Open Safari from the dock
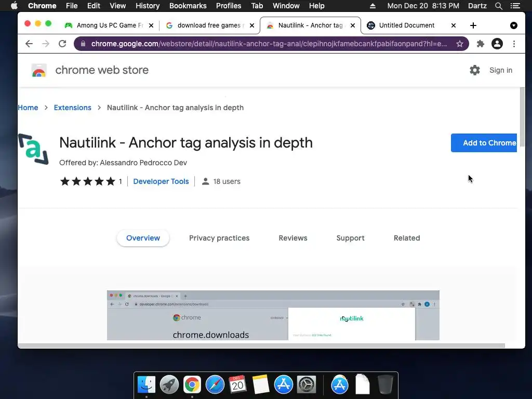This screenshot has height=399, width=532. [x=215, y=385]
